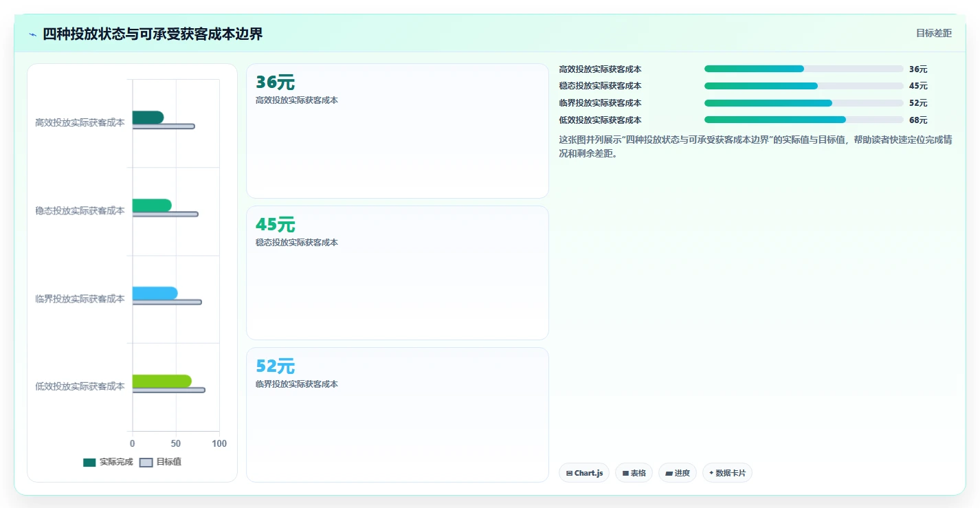This screenshot has width=980, height=508.
Task: Click the Chart.js tag chip
Action: 584,473
